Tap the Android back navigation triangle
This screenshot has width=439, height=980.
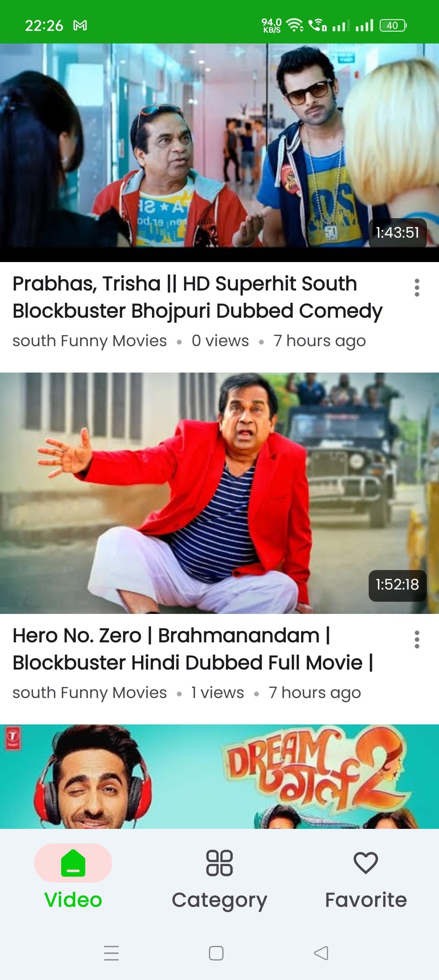(x=321, y=953)
